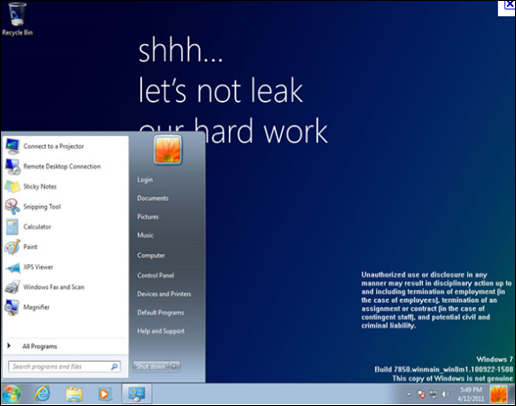Open Login user folder link

coord(145,180)
